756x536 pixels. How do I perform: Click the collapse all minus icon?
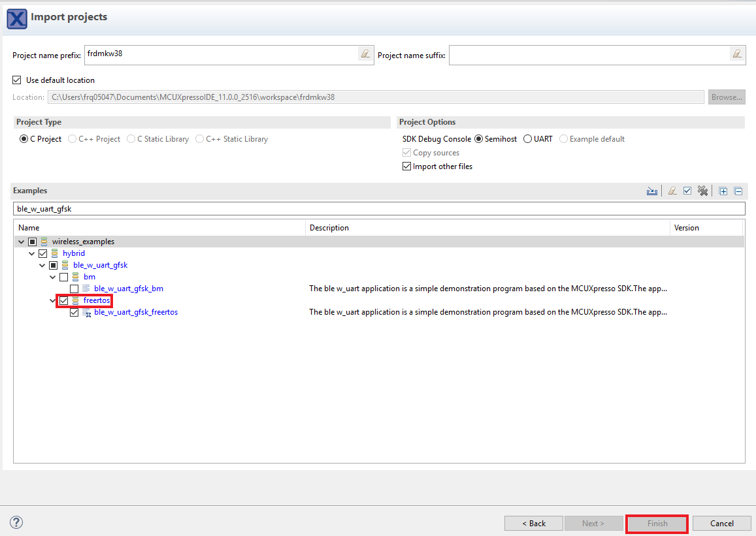738,191
